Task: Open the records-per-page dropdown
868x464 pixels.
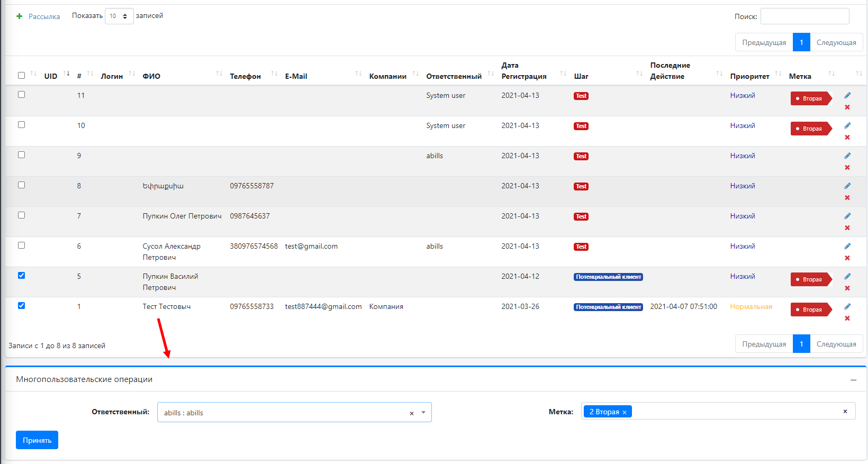Action: [119, 16]
